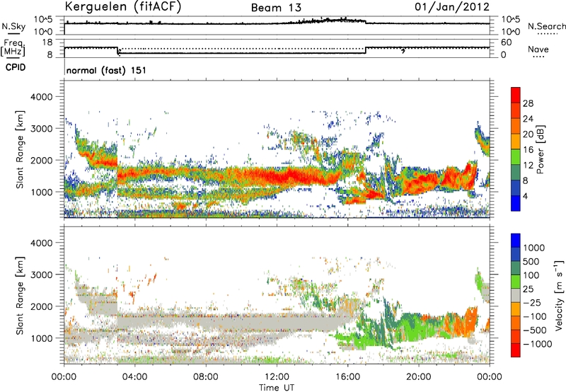This screenshot has width=566, height=392.
Task: Select the "Freq. [MHz]" axis label
Action: tap(13, 47)
